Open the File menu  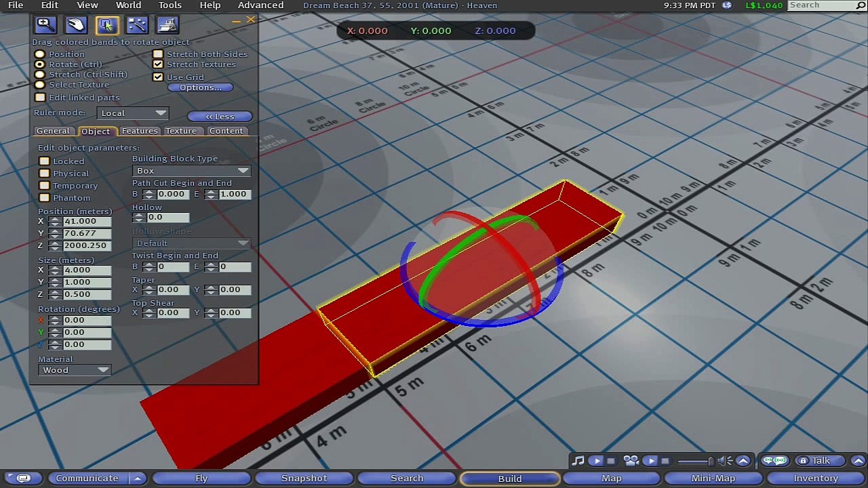click(x=16, y=5)
